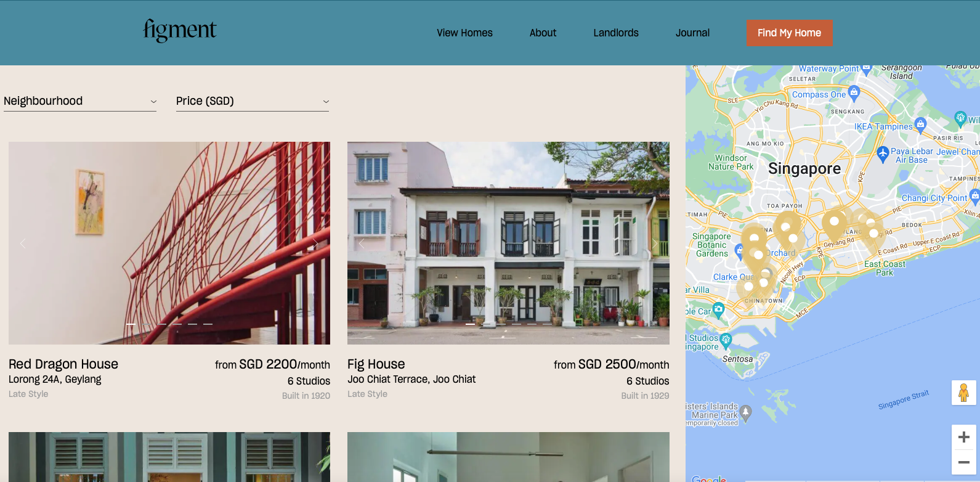
Task: Open the About page
Action: point(543,33)
